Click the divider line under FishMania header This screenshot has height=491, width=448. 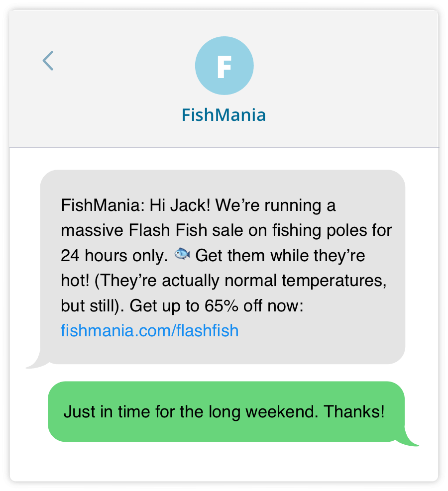point(224,146)
